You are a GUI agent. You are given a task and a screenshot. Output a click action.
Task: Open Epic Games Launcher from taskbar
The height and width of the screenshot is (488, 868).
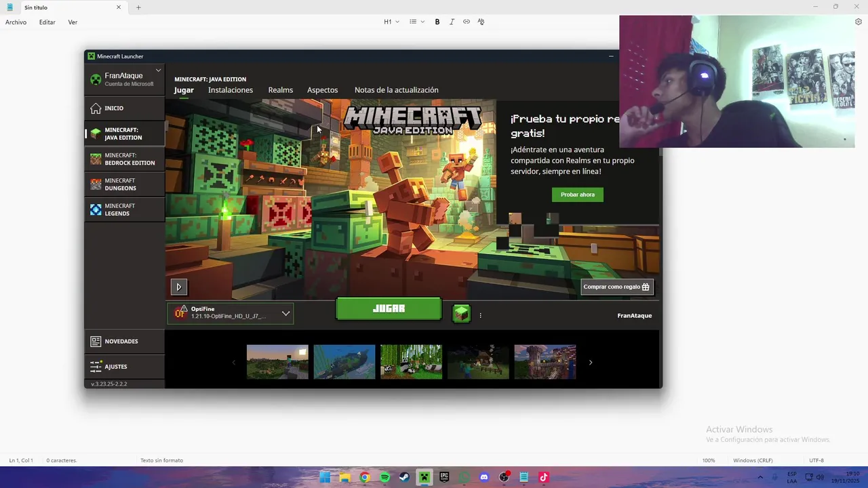tap(444, 477)
